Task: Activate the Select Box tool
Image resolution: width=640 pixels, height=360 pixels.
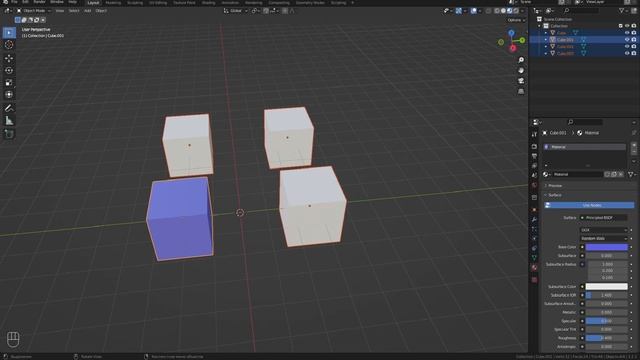Action: tap(9, 33)
